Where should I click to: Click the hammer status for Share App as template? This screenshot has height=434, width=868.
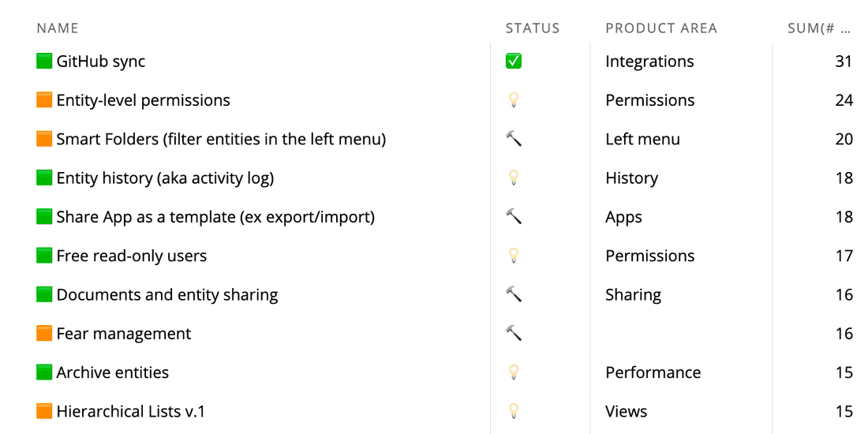click(x=514, y=217)
